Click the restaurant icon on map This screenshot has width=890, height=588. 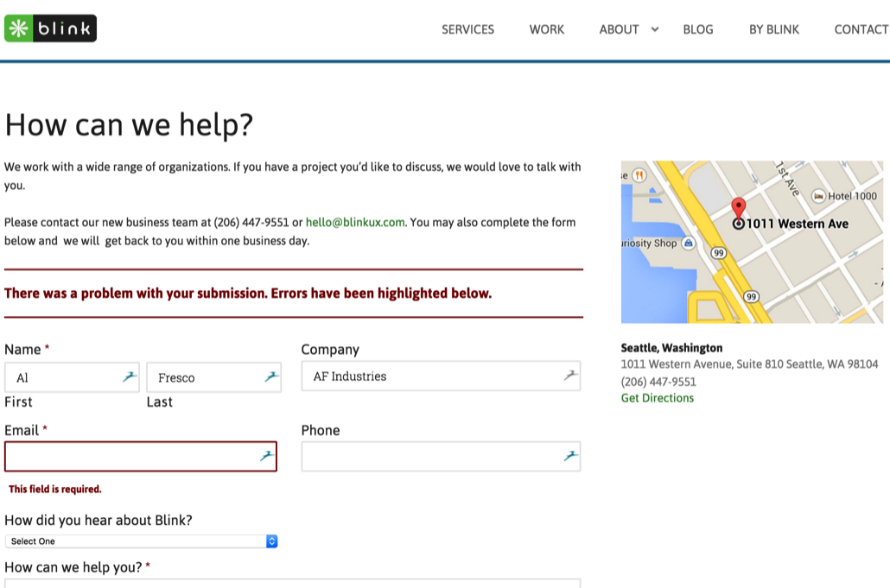tap(639, 175)
